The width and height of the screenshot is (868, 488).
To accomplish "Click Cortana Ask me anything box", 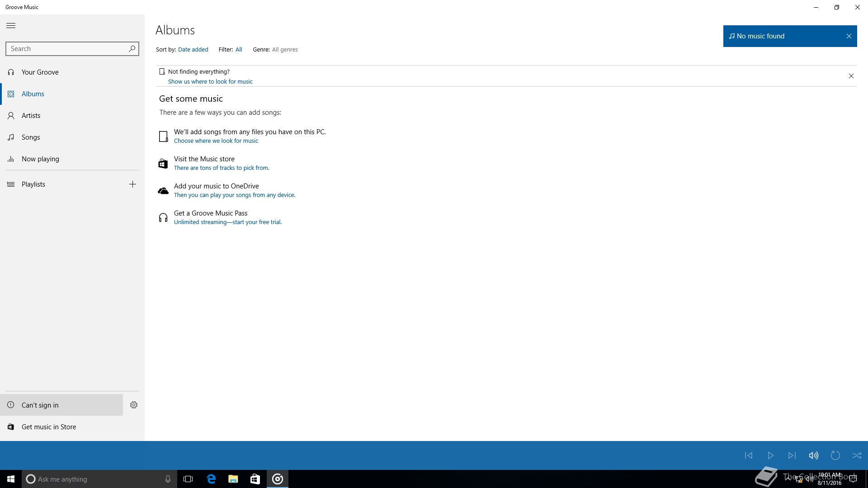I will tap(99, 479).
